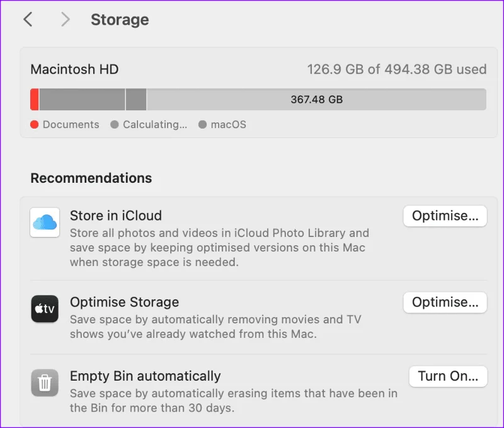Go forward with the right chevron
This screenshot has width=504, height=428.
(x=66, y=20)
